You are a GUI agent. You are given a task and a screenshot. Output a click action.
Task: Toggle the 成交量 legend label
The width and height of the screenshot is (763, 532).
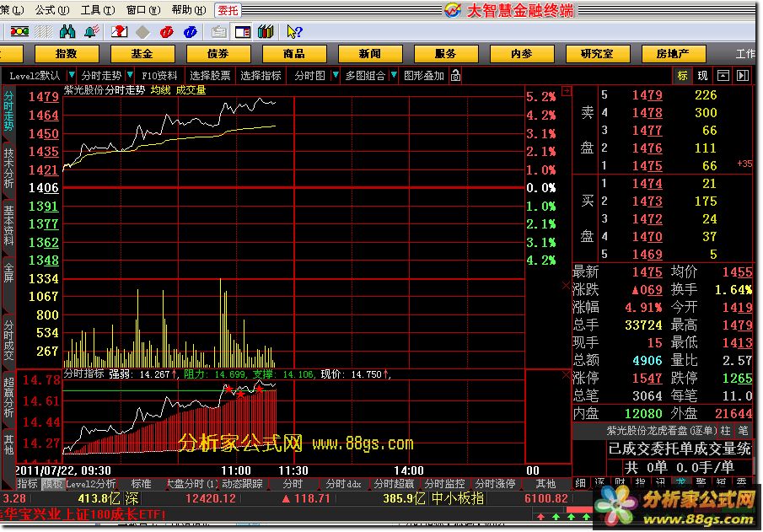191,90
